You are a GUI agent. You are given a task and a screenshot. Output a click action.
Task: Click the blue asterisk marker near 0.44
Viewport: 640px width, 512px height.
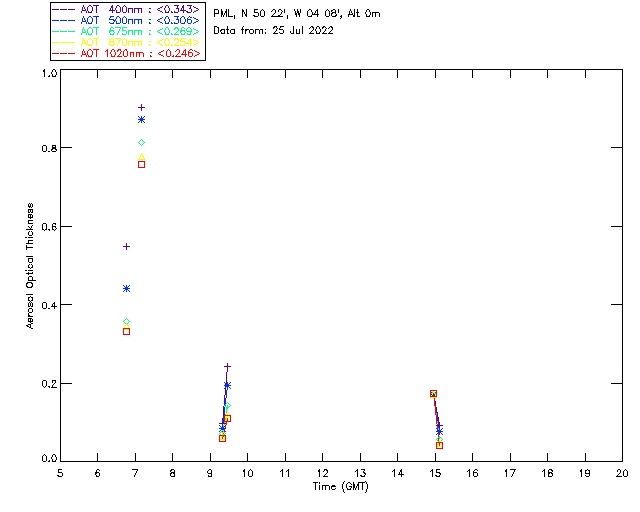coord(127,289)
